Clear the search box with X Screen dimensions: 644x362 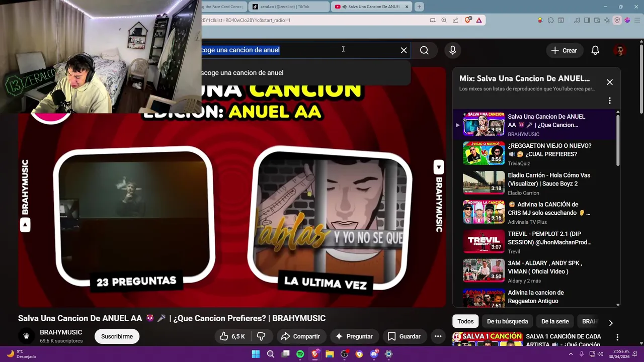(404, 50)
